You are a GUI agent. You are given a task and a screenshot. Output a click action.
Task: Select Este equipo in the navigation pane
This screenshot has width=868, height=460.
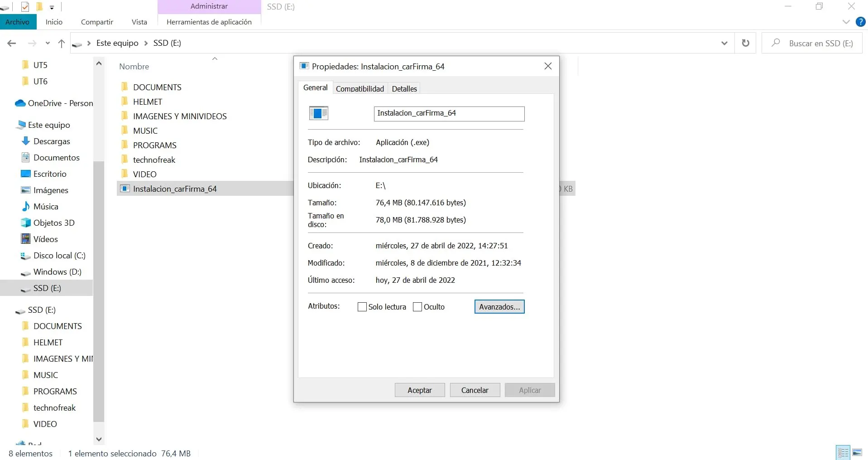pos(43,125)
